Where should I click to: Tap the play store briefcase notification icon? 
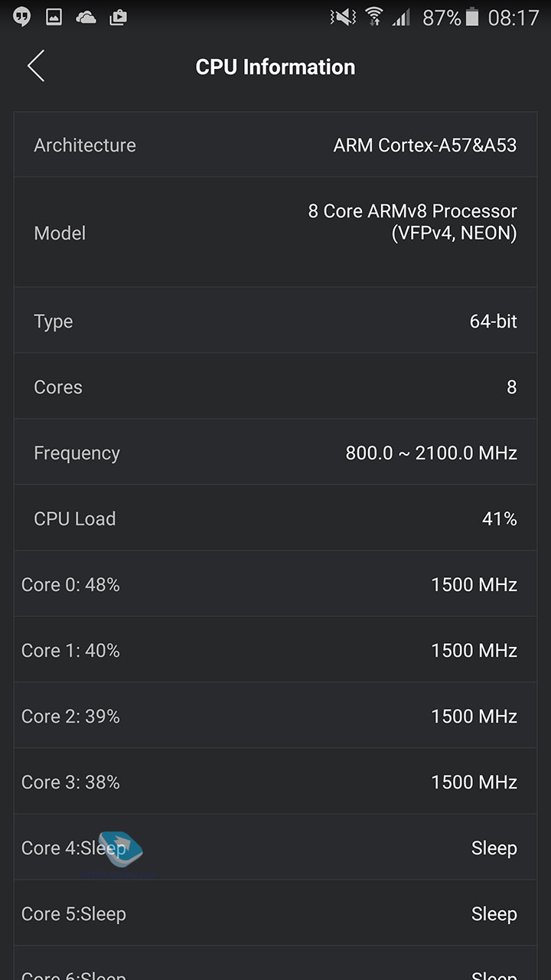[118, 17]
